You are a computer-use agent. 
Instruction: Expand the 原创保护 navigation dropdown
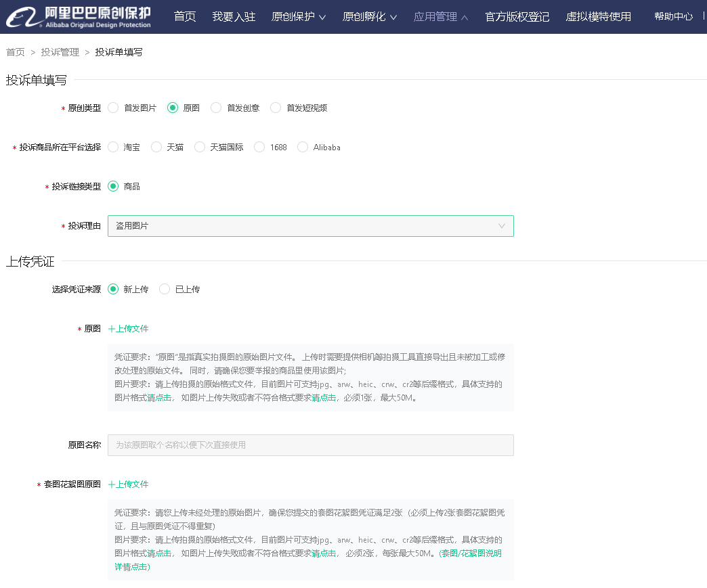[299, 16]
